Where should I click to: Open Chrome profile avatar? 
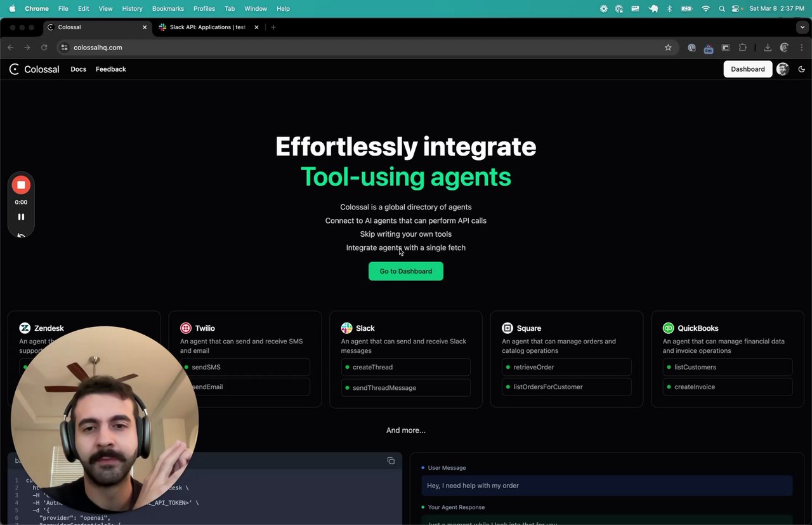(785, 48)
